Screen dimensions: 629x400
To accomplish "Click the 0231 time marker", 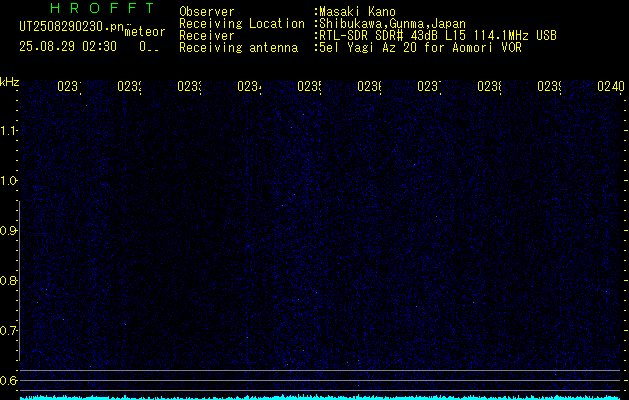I will [x=69, y=86].
